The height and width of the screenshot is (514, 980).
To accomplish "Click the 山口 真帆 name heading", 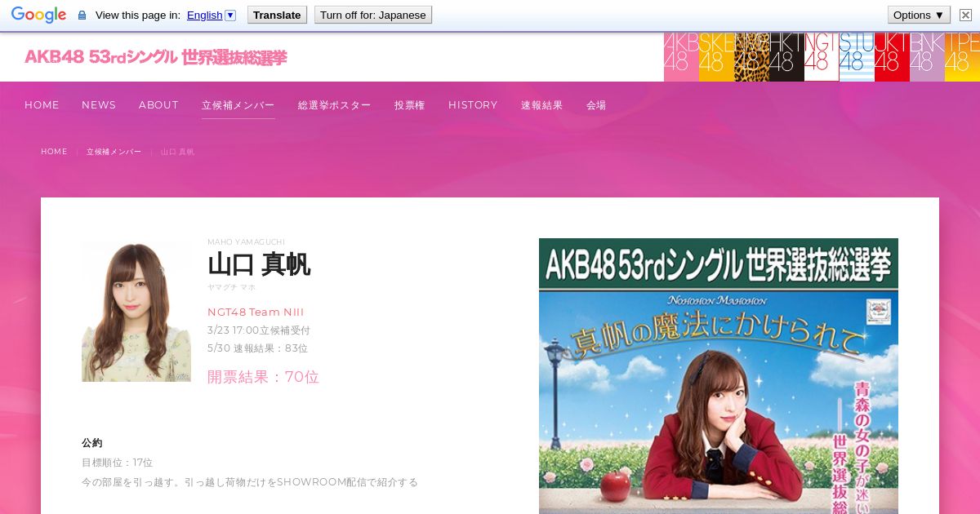I will [259, 264].
